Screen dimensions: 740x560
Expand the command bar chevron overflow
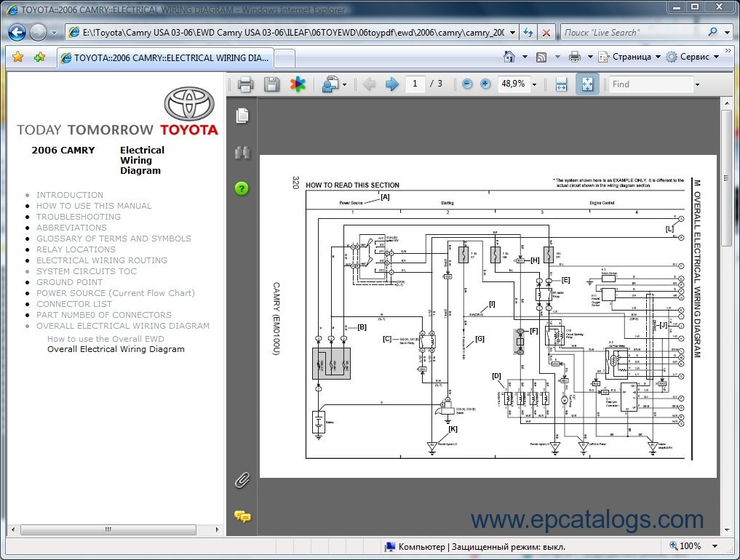[728, 50]
